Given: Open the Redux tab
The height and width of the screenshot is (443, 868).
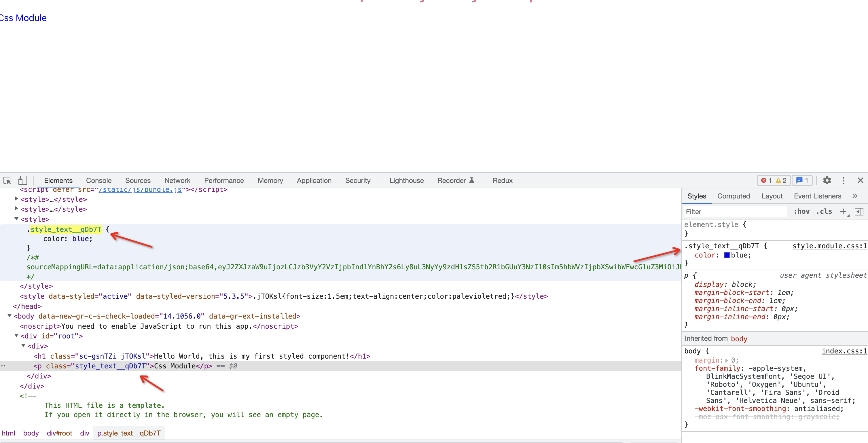Looking at the screenshot, I should pos(503,181).
